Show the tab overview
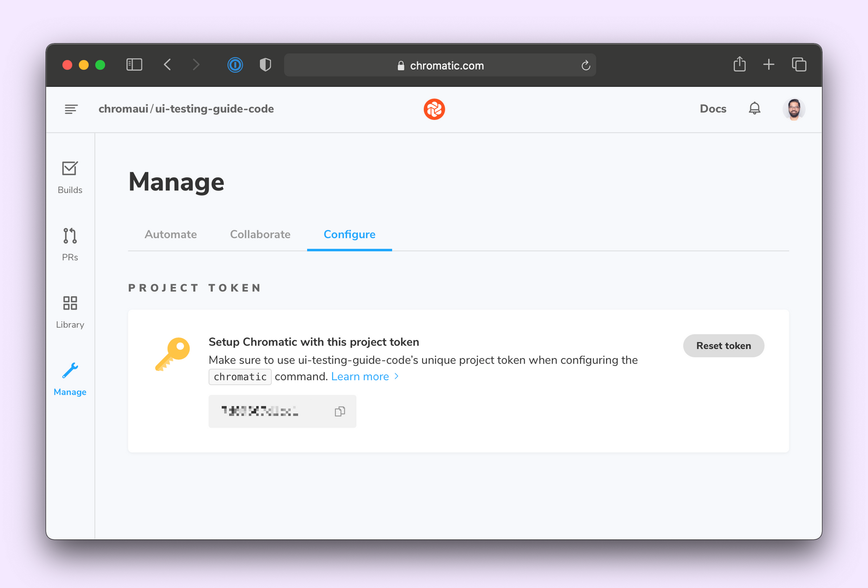 pos(799,65)
